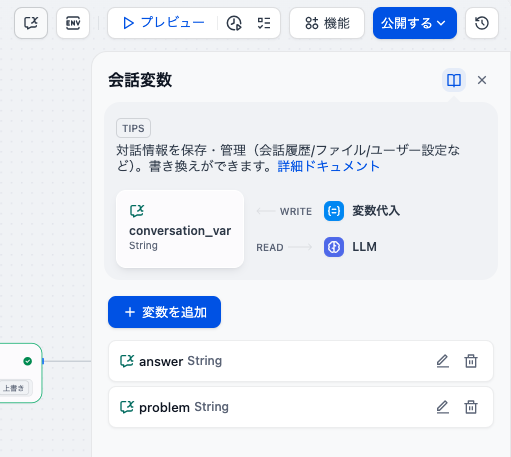Select the answer String variable row

301,361
